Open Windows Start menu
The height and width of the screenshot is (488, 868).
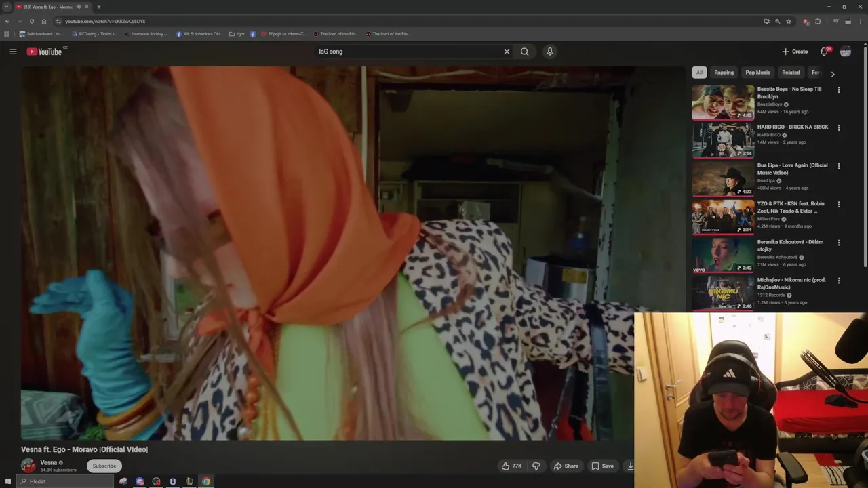pos(8,481)
